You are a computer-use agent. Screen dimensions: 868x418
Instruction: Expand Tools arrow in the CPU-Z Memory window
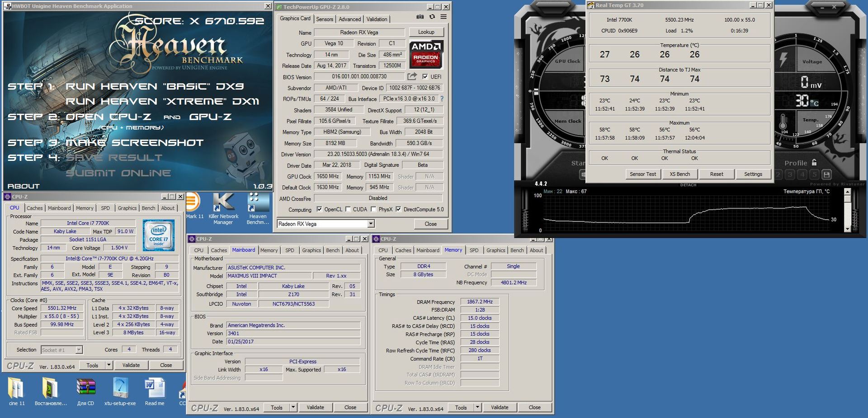pyautogui.click(x=477, y=407)
